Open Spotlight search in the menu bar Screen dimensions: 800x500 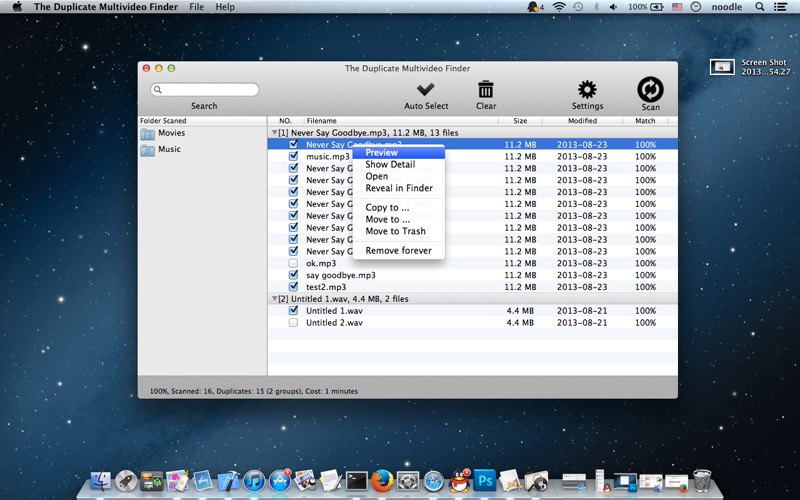click(760, 7)
